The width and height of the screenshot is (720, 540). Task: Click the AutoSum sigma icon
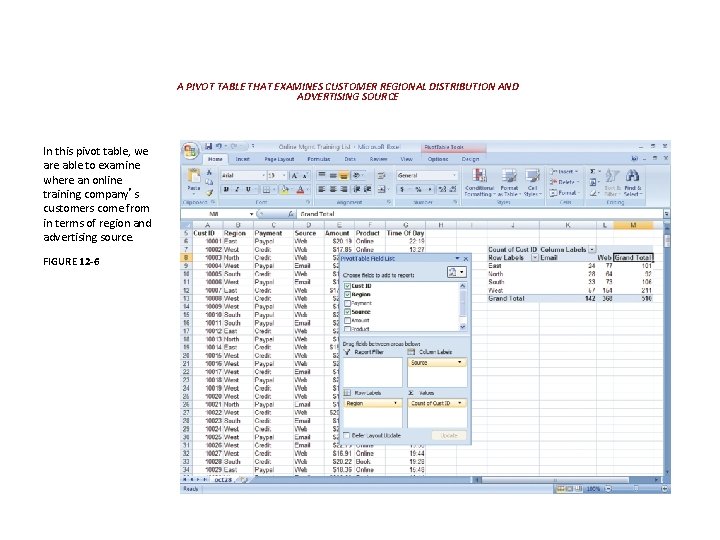[x=593, y=171]
